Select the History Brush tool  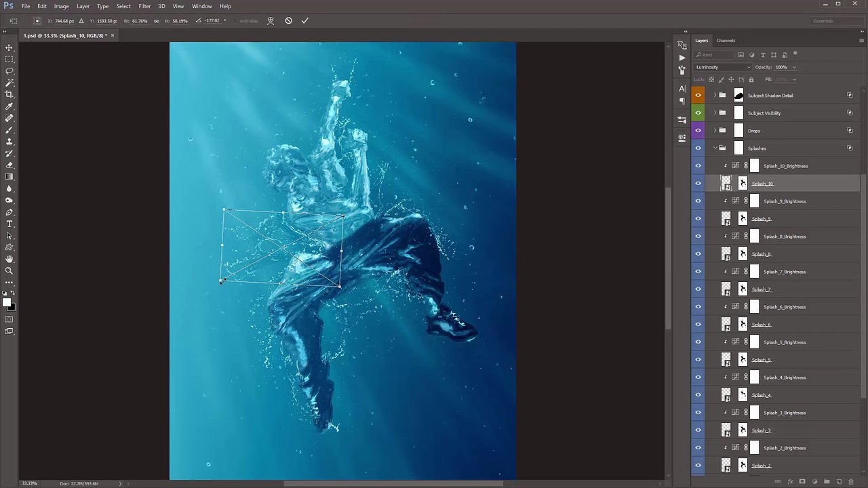pyautogui.click(x=9, y=153)
